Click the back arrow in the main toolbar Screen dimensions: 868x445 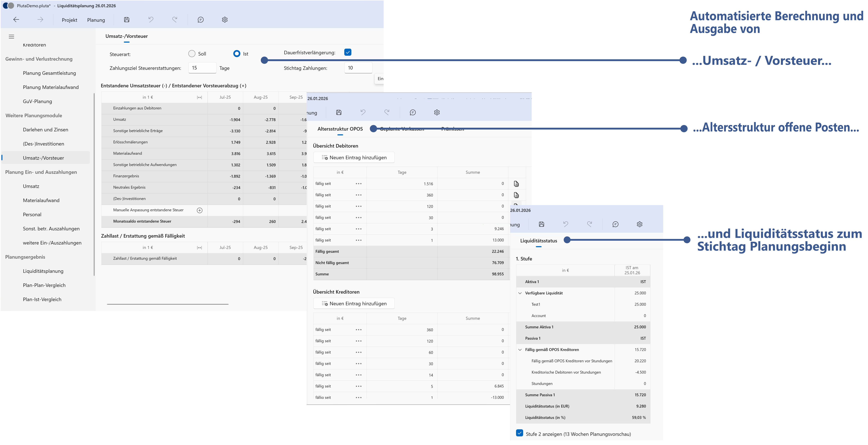16,19
